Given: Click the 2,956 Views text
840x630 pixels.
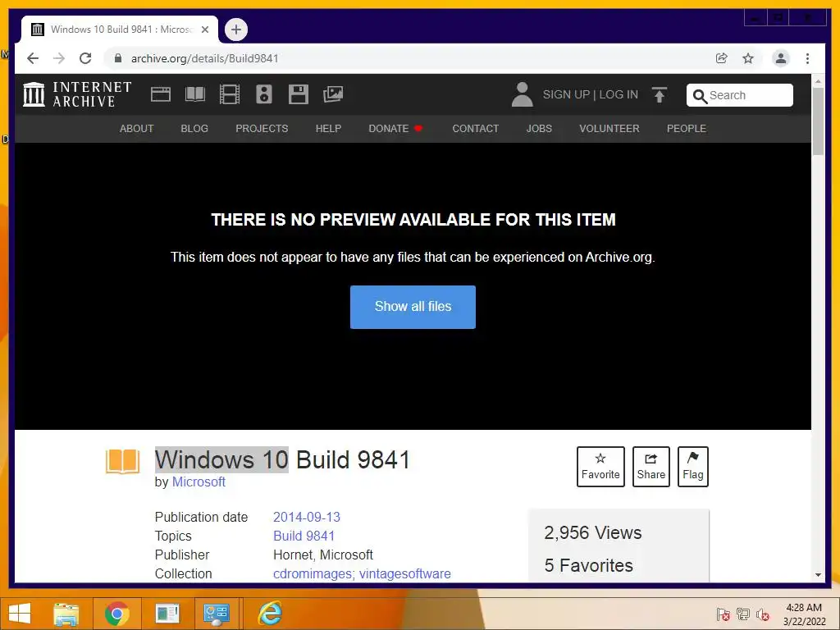Looking at the screenshot, I should [x=592, y=532].
